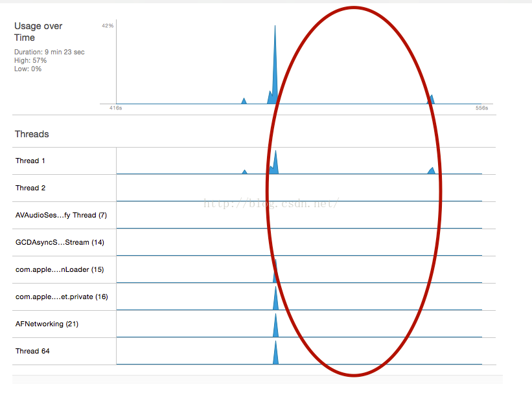The image size is (532, 393).
Task: Click the small first spike in usage graph
Action: pos(244,101)
